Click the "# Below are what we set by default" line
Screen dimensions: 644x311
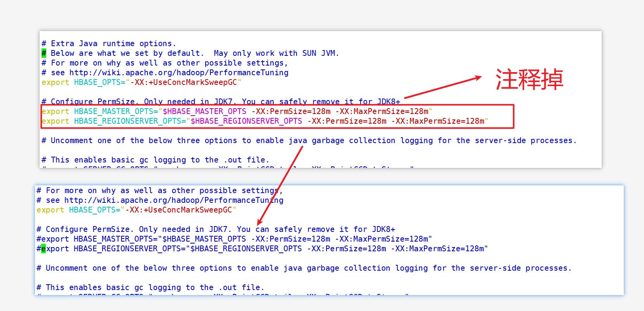(x=190, y=53)
